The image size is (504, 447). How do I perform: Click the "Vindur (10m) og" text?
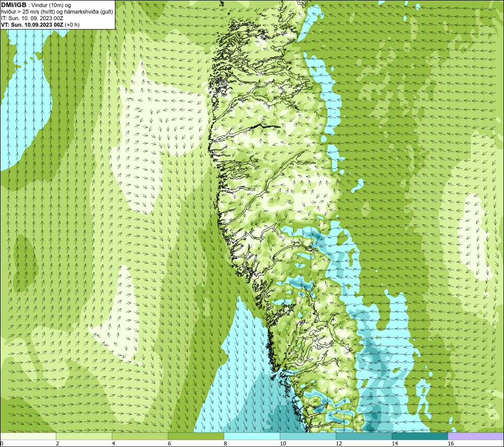coord(51,6)
